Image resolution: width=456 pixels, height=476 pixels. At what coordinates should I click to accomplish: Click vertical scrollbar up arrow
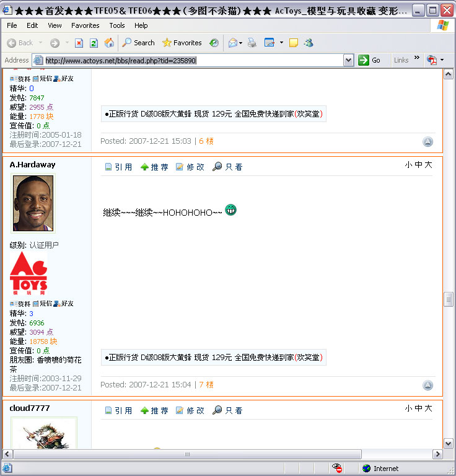pyautogui.click(x=449, y=74)
